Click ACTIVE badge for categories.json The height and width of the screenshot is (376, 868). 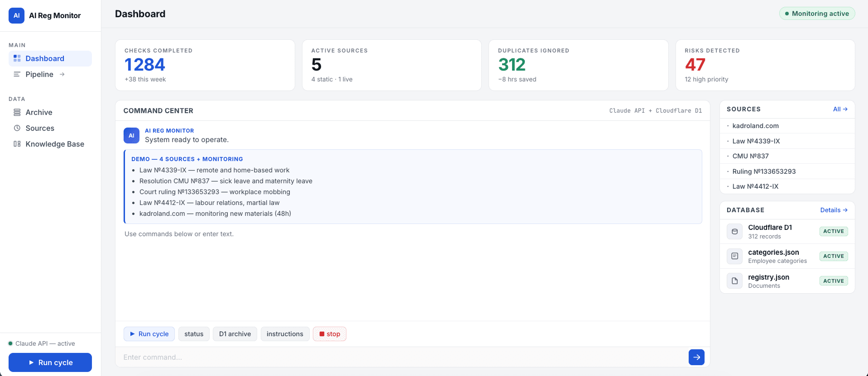pos(834,256)
